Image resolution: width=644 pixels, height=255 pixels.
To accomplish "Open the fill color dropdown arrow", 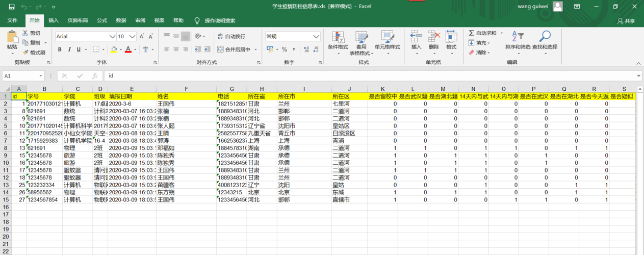I will point(120,49).
